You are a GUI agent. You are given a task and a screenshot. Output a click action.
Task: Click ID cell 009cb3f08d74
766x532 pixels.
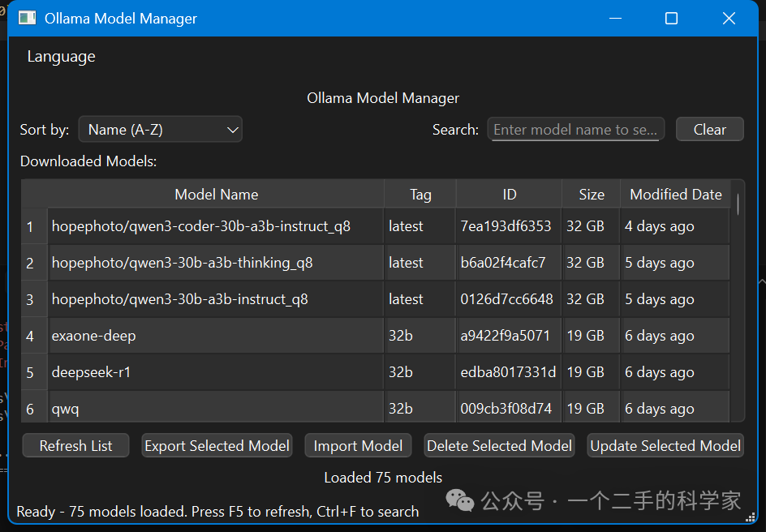(509, 407)
